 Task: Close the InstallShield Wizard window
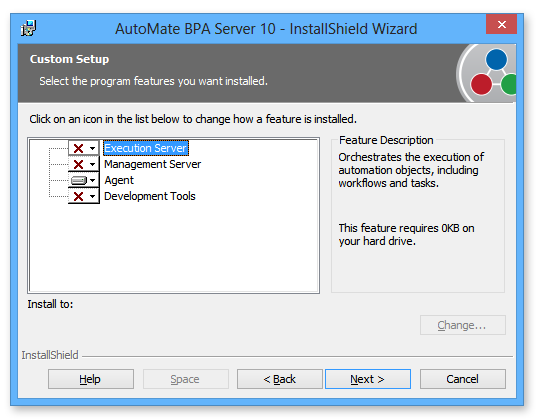[x=502, y=24]
